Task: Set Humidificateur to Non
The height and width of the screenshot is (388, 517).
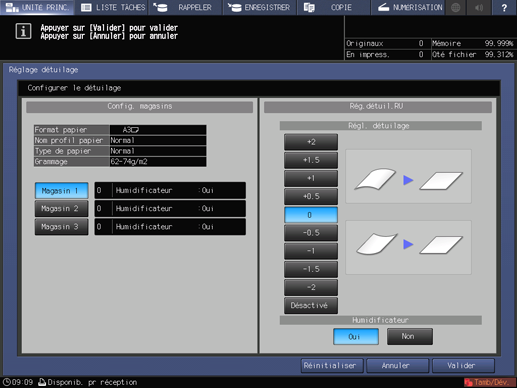Action: coord(410,337)
